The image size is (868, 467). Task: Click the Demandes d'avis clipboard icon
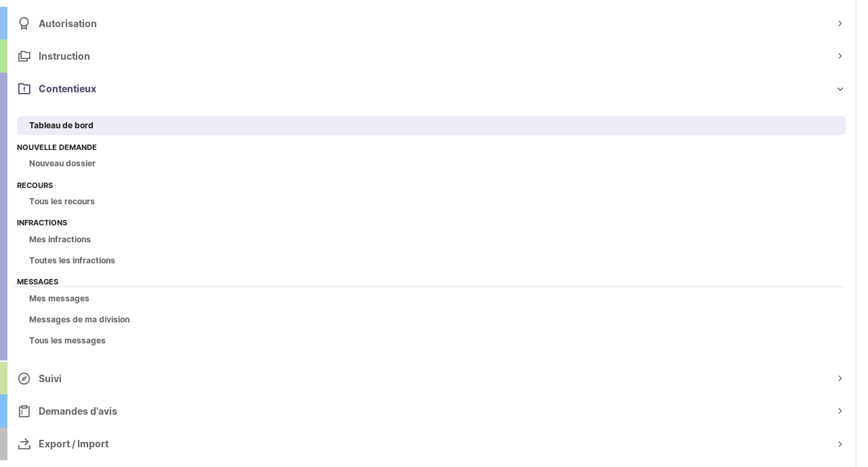click(24, 411)
